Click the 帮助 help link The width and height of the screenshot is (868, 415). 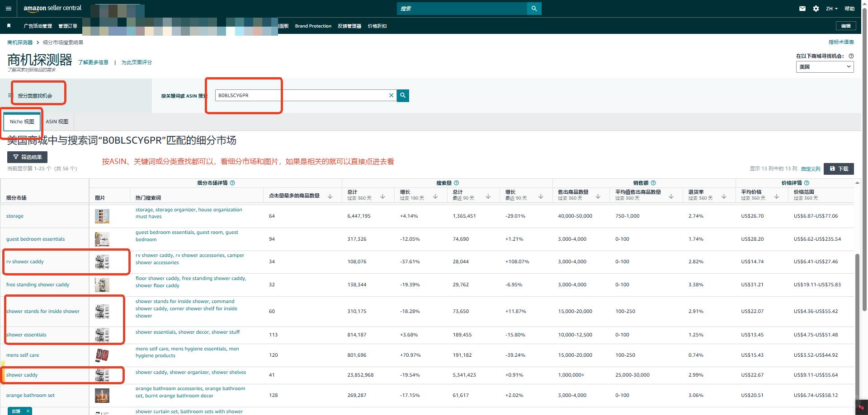(850, 9)
